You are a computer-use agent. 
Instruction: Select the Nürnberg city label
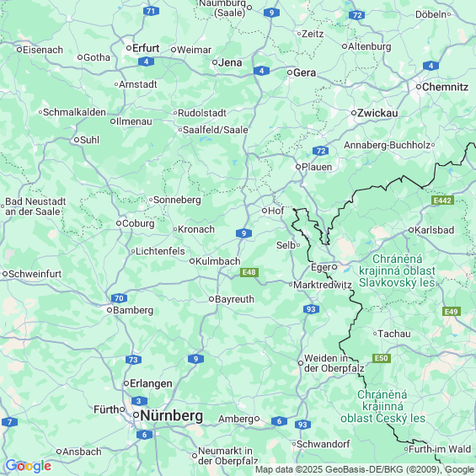[172, 415]
